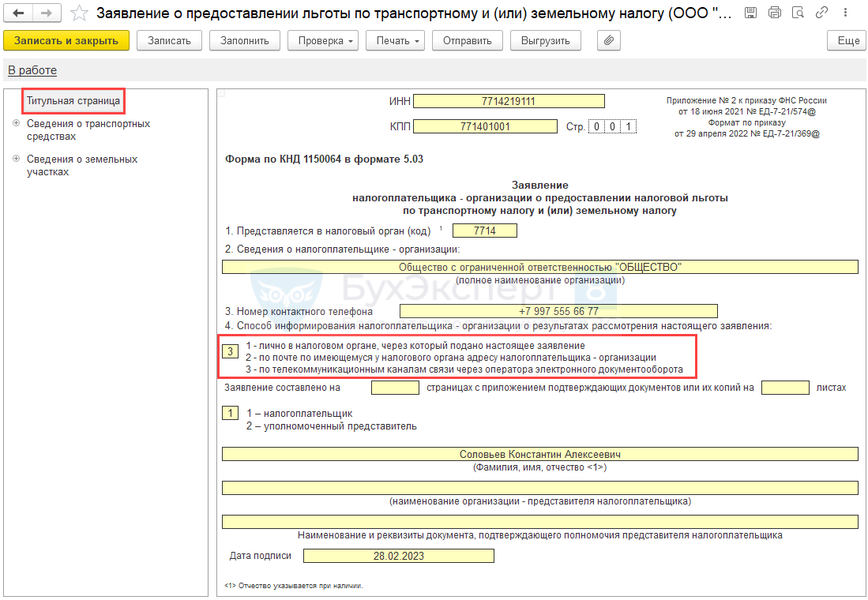Image resolution: width=868 pixels, height=600 pixels.
Task: Click the contact phone number field
Action: pos(558,311)
